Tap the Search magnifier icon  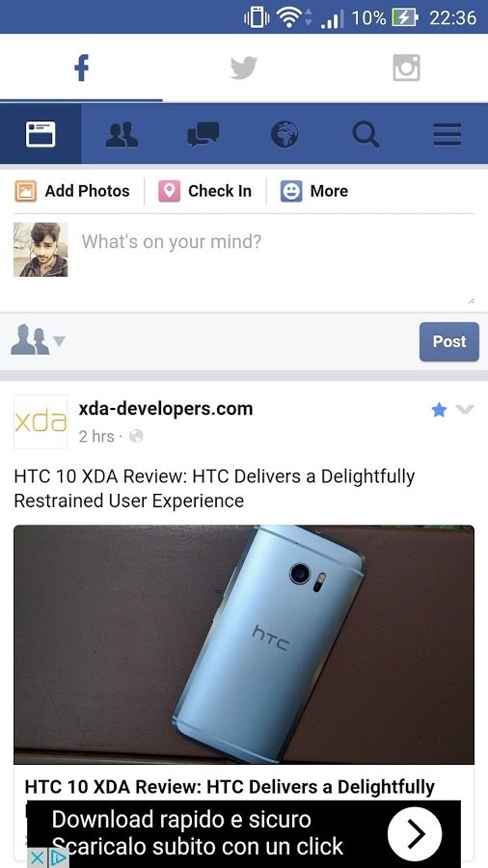point(366,134)
